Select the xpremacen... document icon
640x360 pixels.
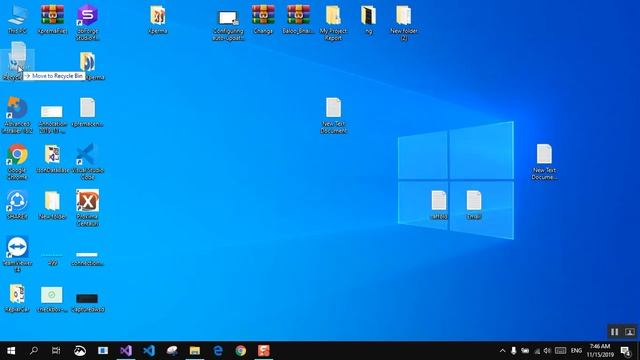click(87, 112)
